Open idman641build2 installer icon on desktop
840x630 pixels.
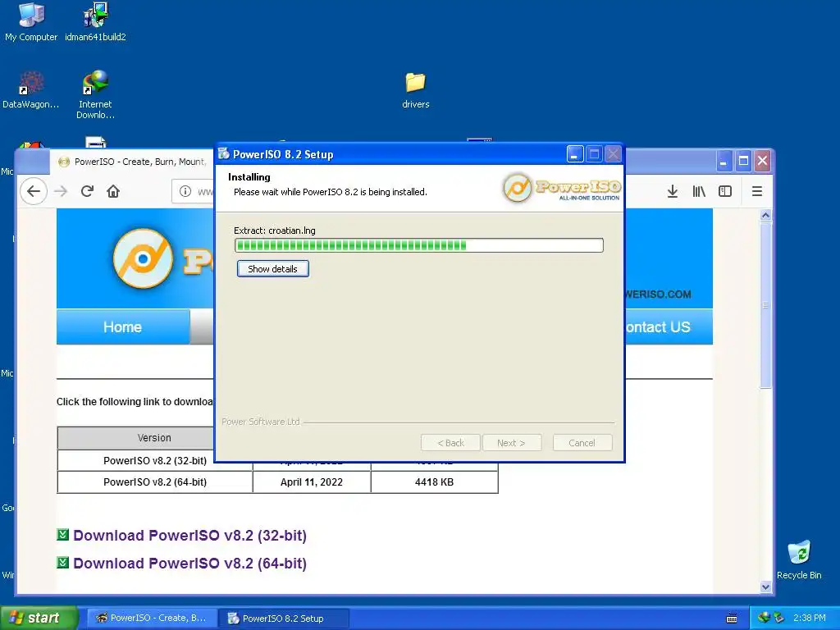tap(95, 22)
